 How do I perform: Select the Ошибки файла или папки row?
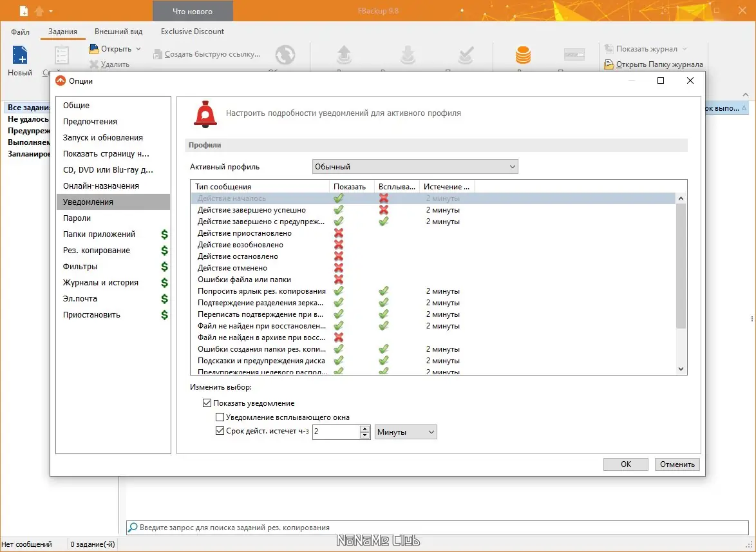pyautogui.click(x=433, y=279)
